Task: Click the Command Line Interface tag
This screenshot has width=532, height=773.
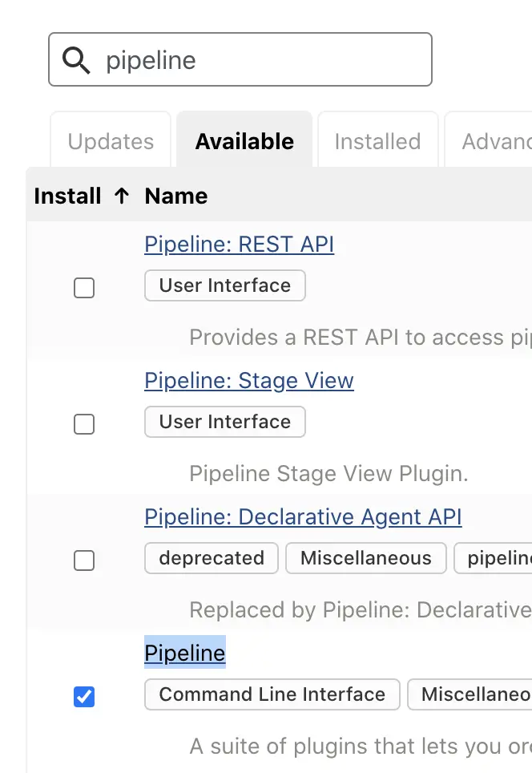Action: (272, 695)
